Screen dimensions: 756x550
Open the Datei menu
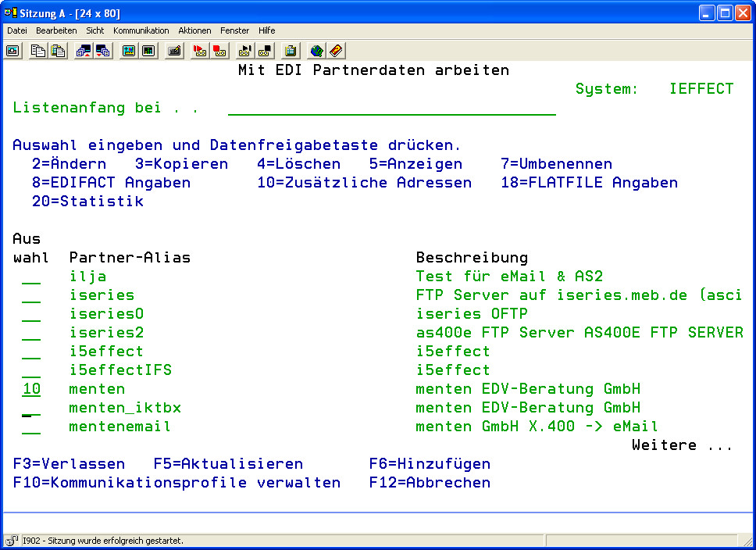[x=17, y=30]
